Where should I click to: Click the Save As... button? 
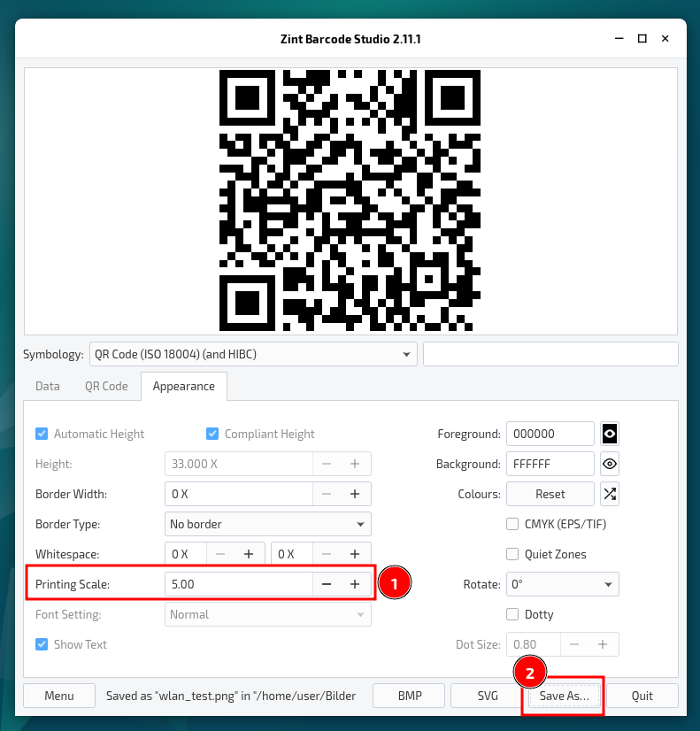click(565, 696)
